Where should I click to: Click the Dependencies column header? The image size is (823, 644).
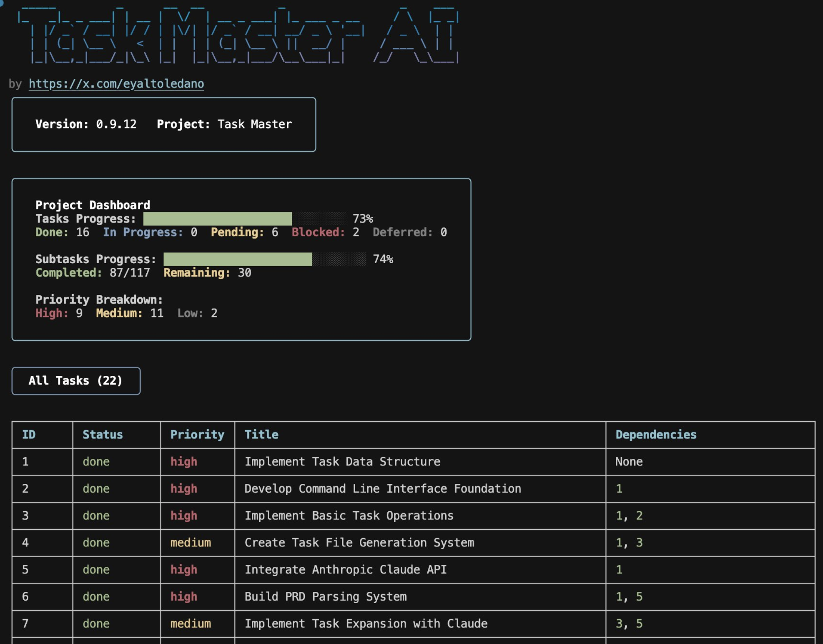pos(656,435)
